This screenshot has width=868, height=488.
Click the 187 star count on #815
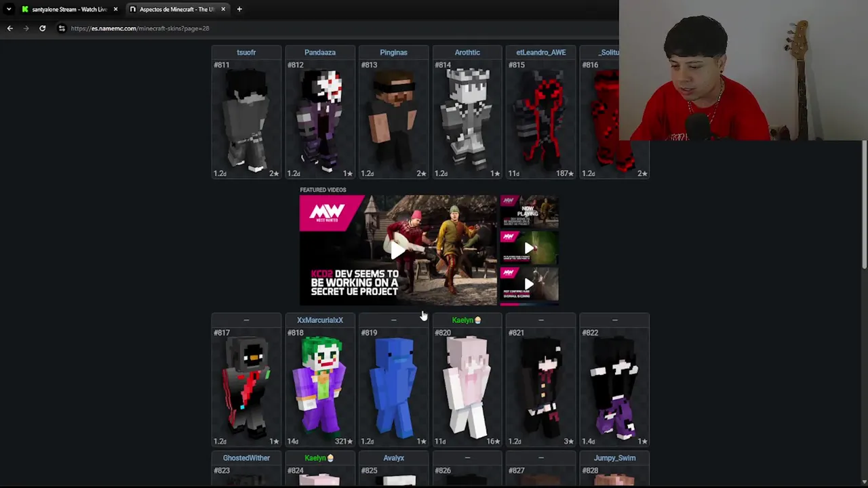(565, 174)
